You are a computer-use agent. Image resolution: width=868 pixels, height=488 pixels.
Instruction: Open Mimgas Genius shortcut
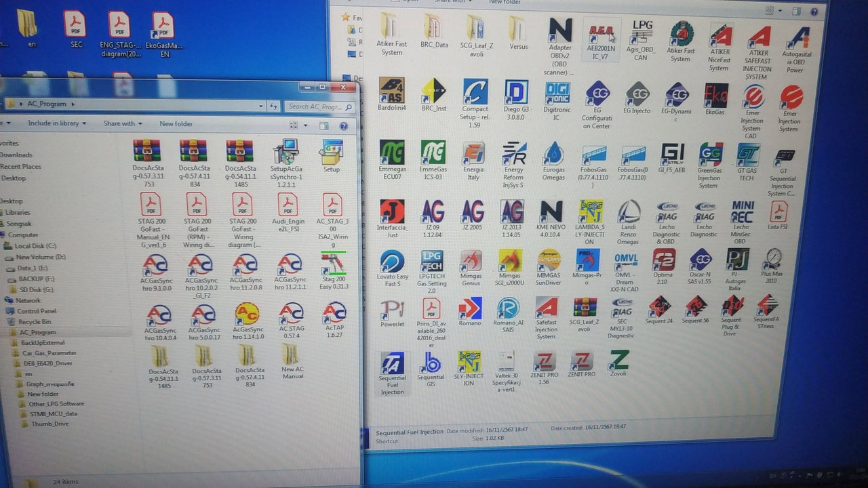pyautogui.click(x=471, y=261)
